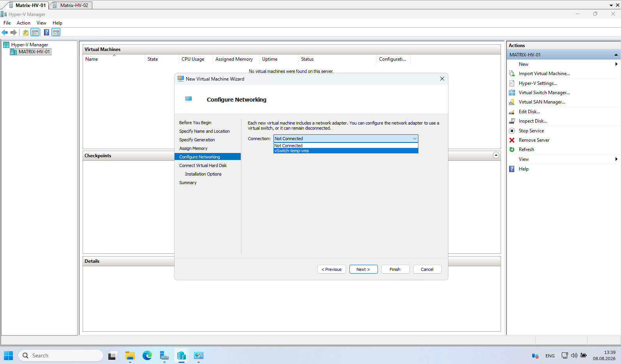
Task: Click the blue Help icon in the toolbar
Action: tap(46, 32)
